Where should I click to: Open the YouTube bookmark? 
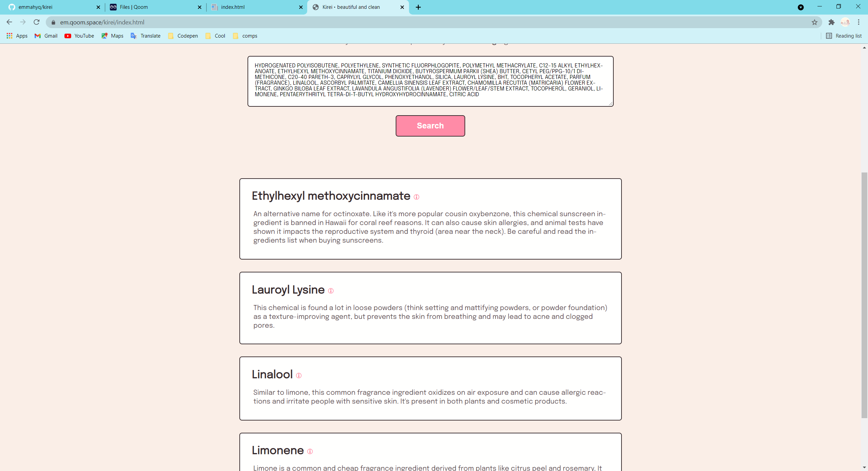[x=79, y=36]
